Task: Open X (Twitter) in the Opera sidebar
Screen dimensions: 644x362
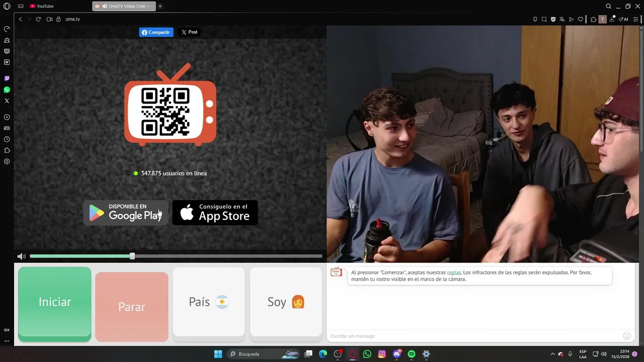Action: click(x=7, y=101)
